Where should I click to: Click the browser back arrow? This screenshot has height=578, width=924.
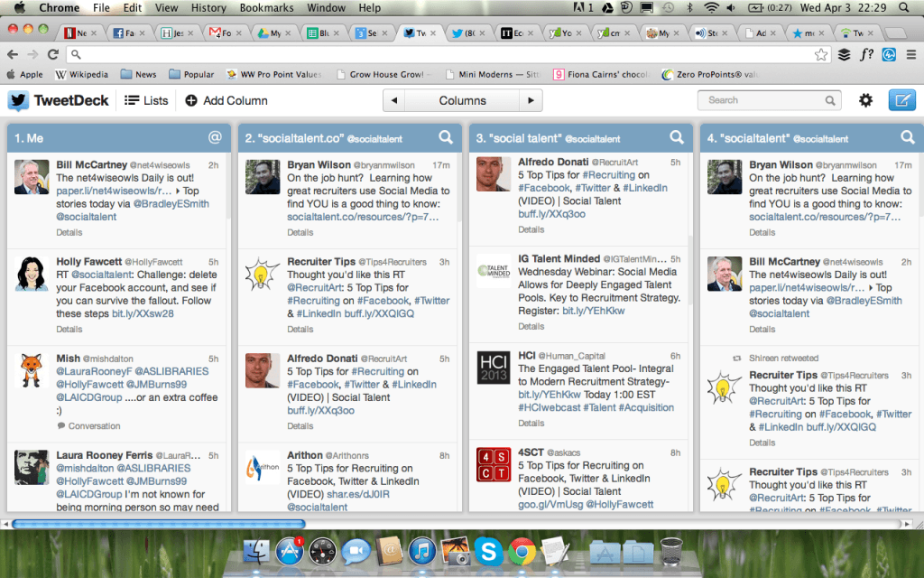13,54
